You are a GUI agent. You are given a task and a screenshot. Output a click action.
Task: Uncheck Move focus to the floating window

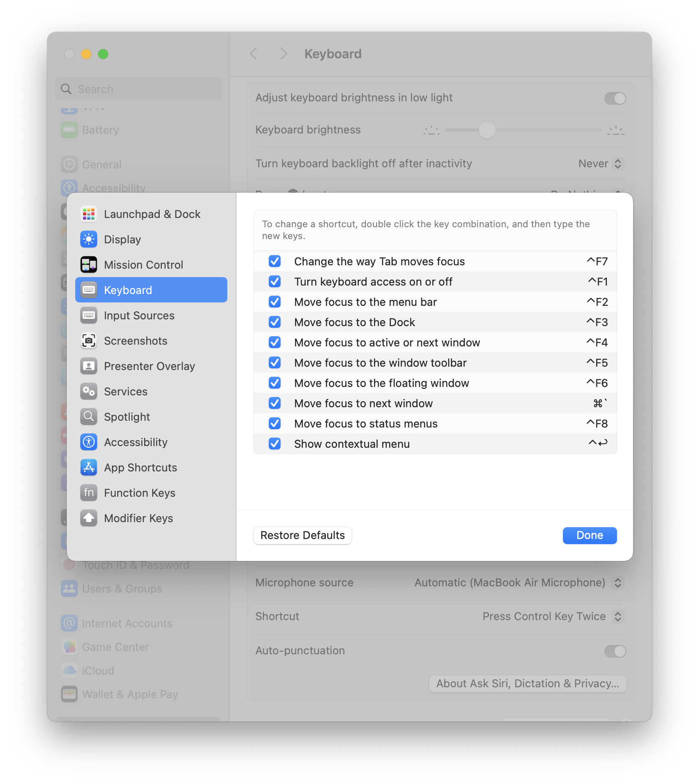coord(275,383)
